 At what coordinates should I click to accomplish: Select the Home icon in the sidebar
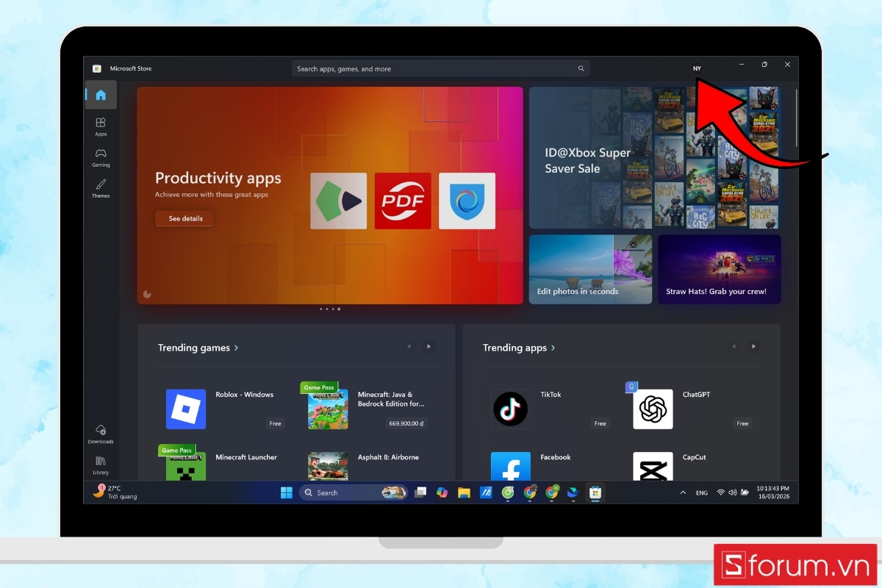(x=101, y=94)
